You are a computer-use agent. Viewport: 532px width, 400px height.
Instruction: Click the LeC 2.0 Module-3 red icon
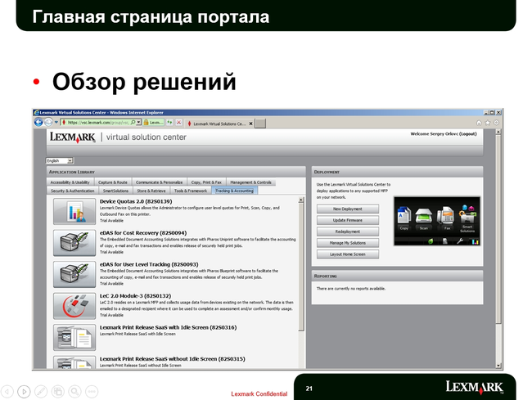click(74, 306)
